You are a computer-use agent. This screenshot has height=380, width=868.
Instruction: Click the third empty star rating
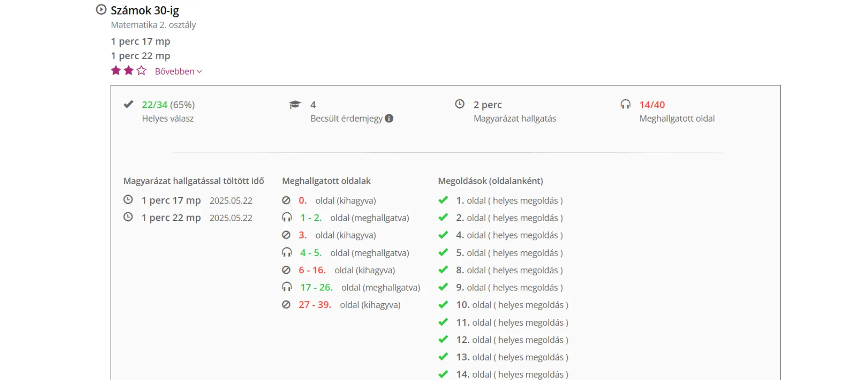[142, 70]
